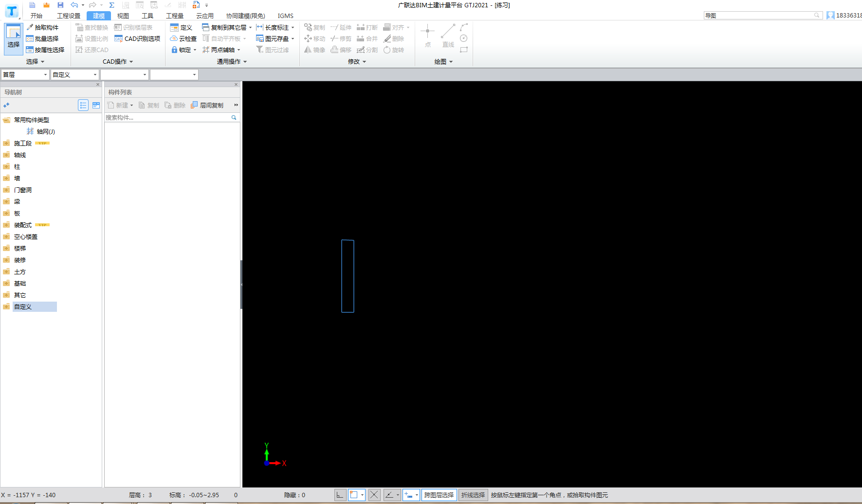Open the 云应用 ribbon tab
This screenshot has width=862, height=504.
point(205,16)
